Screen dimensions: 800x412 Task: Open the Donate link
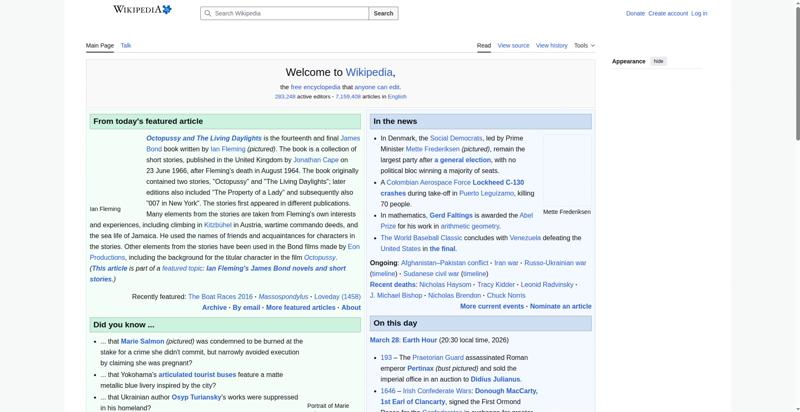coord(635,14)
